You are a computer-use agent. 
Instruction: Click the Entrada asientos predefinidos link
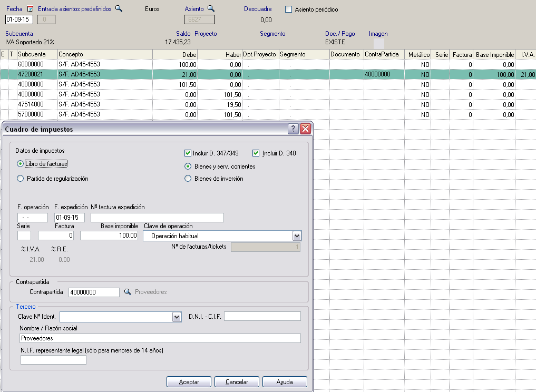coord(74,9)
